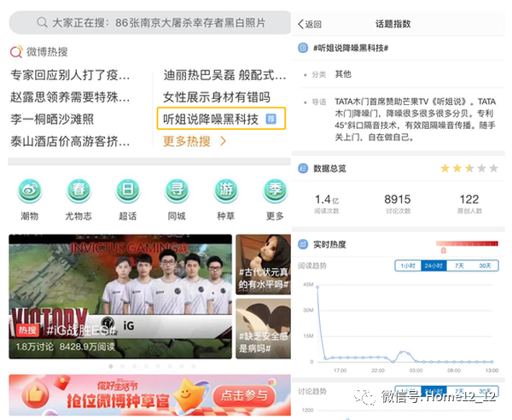Click the 话题指数 page title
Viewport: 512px width, 420px height.
pos(393,24)
